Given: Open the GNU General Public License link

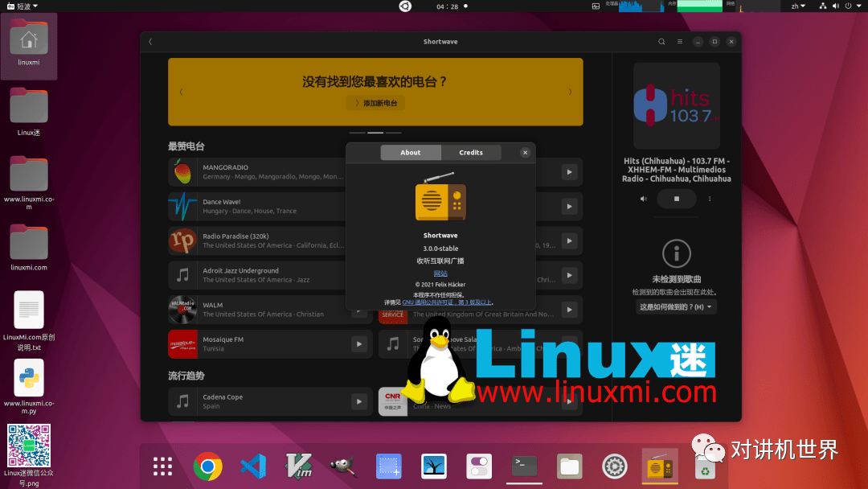Looking at the screenshot, I should (447, 302).
